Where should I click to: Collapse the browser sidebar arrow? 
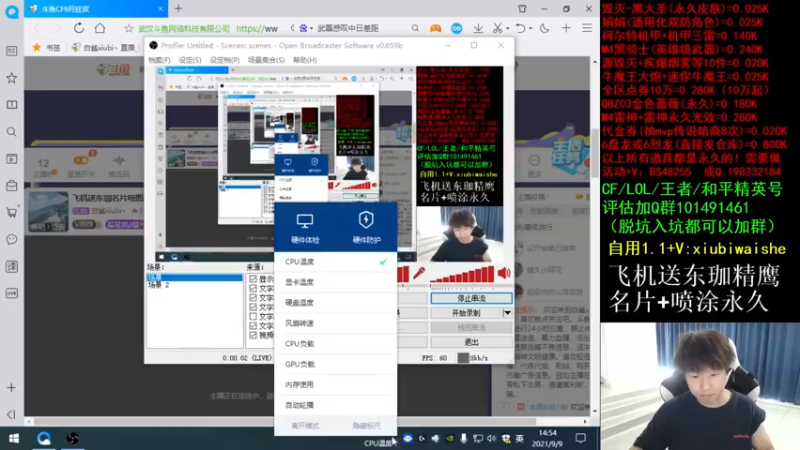[x=11, y=414]
